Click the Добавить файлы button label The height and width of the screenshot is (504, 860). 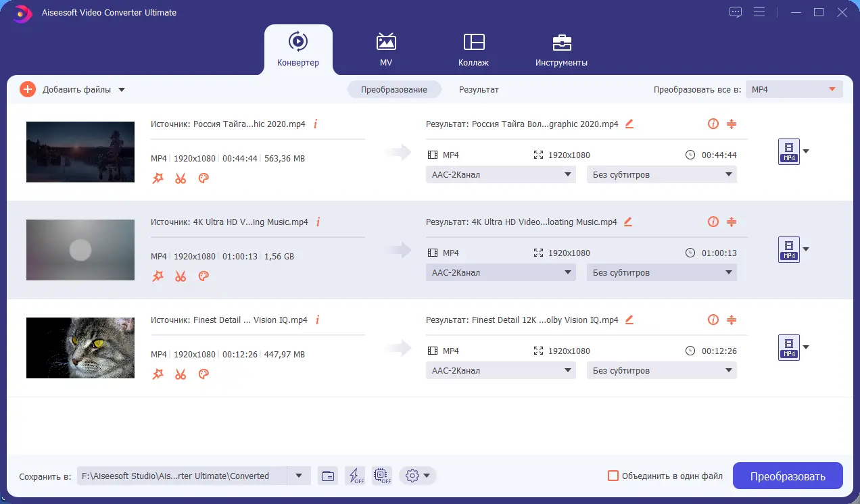click(76, 89)
